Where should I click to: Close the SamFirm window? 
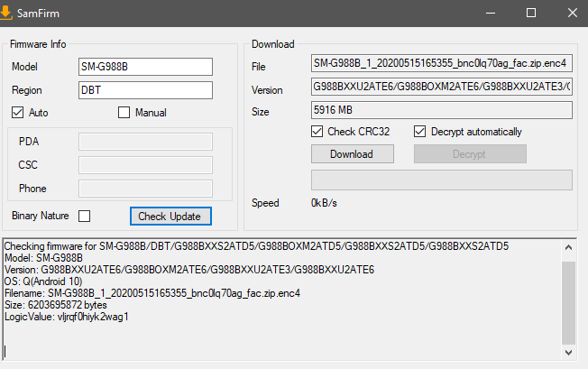coord(573,14)
